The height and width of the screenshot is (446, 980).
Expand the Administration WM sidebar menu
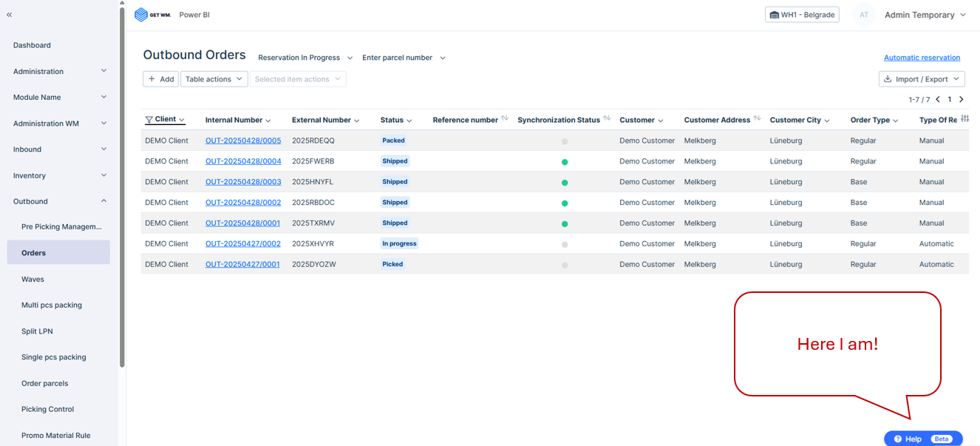[x=59, y=123]
